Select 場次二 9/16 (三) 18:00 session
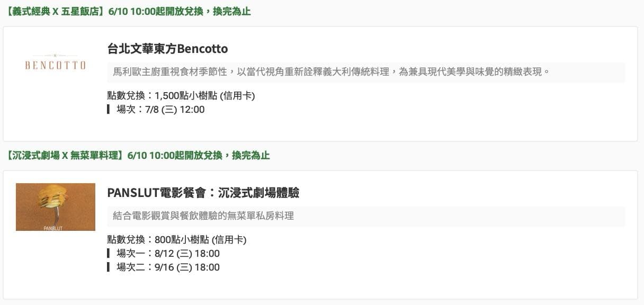Image resolution: width=644 pixels, height=305 pixels. [x=167, y=267]
